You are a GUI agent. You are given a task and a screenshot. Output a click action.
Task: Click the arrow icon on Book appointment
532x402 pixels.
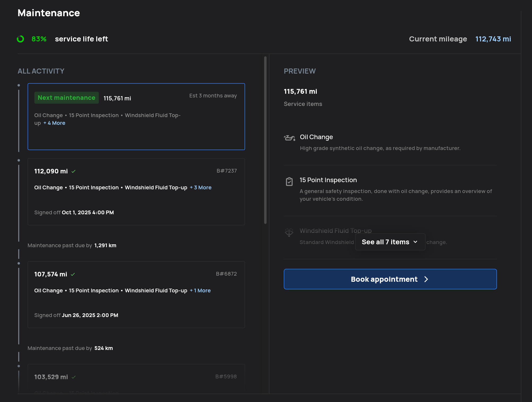426,279
